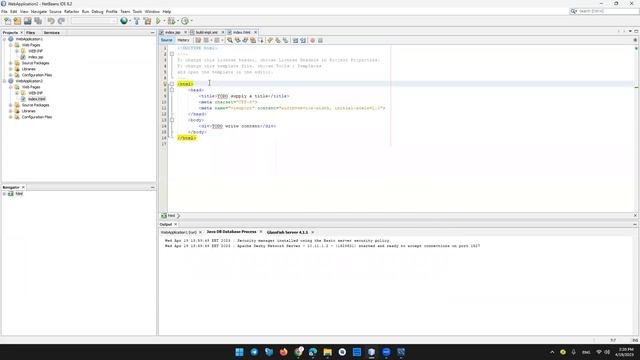
Task: Click the Redo toolbar icon
Action: (61, 21)
